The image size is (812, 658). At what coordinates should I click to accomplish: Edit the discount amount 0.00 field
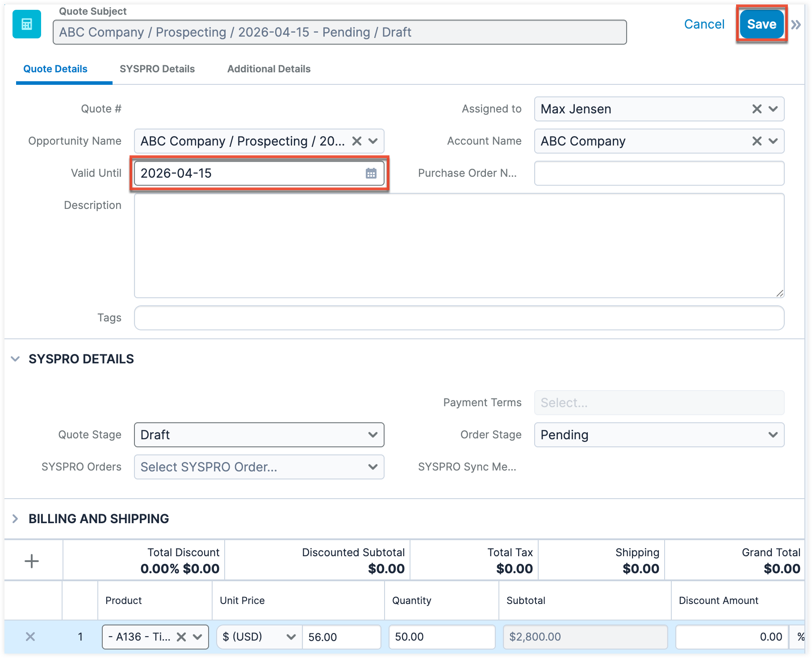(732, 637)
